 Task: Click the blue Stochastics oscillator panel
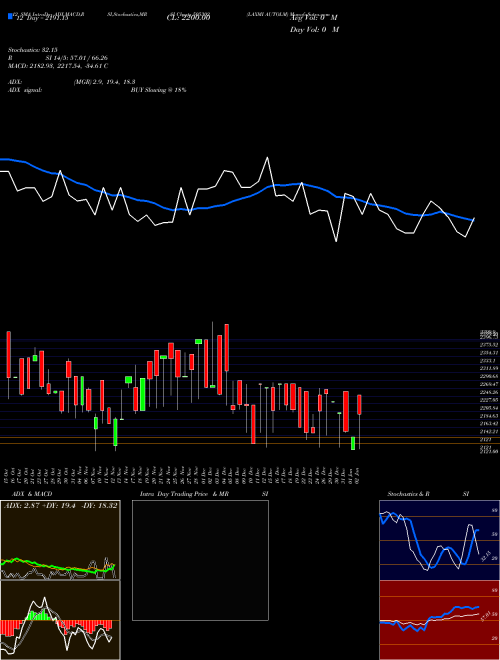(439, 540)
